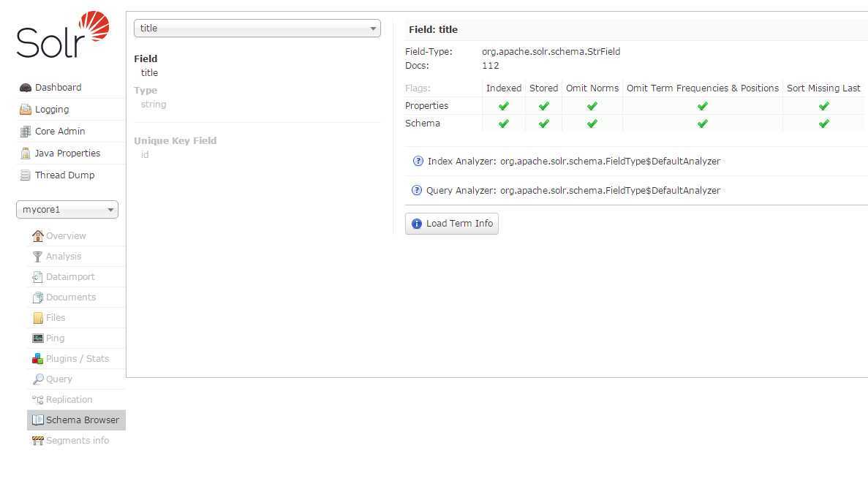
Task: Click the Dashboard gauge icon
Action: [26, 88]
